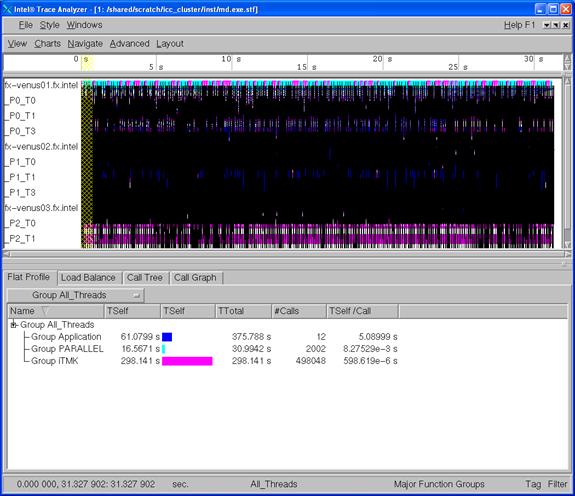Viewport: 575px width, 496px height.
Task: Open the Layout menu
Action: 170,44
